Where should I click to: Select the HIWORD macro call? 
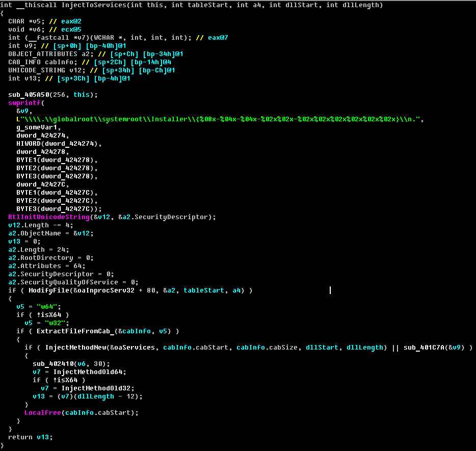coord(28,144)
